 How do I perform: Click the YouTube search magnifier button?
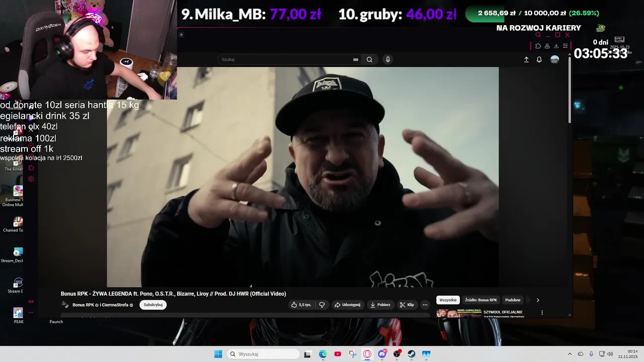369,59
